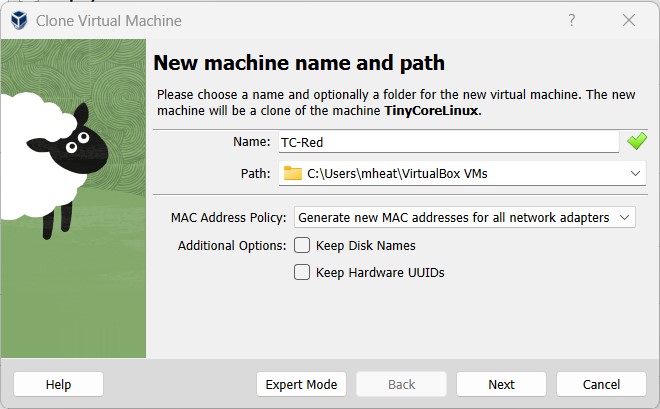The image size is (660, 409).
Task: Click the Help button
Action: pyautogui.click(x=59, y=384)
